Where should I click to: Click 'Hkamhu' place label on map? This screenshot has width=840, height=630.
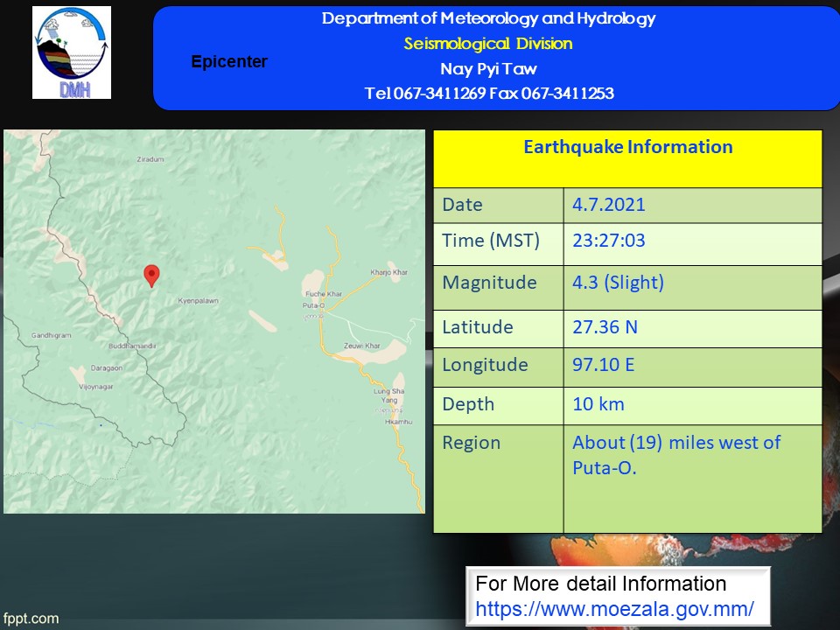[x=399, y=422]
